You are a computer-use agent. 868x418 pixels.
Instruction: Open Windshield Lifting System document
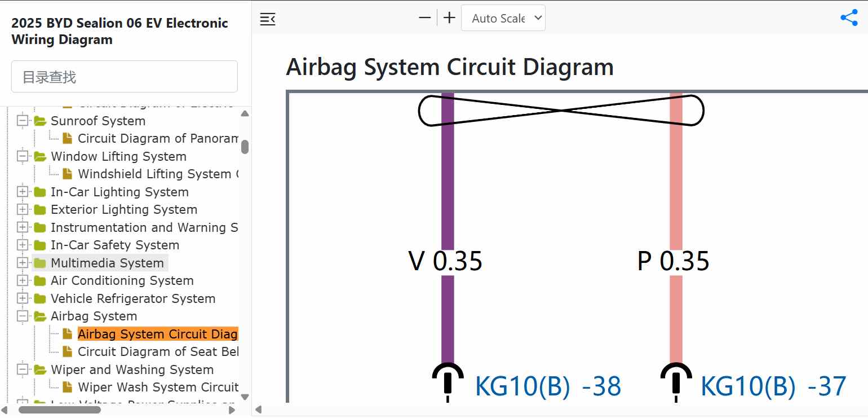pyautogui.click(x=158, y=174)
